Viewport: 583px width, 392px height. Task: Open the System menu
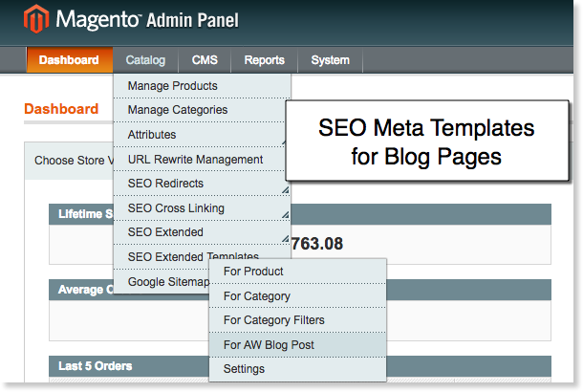click(x=330, y=60)
